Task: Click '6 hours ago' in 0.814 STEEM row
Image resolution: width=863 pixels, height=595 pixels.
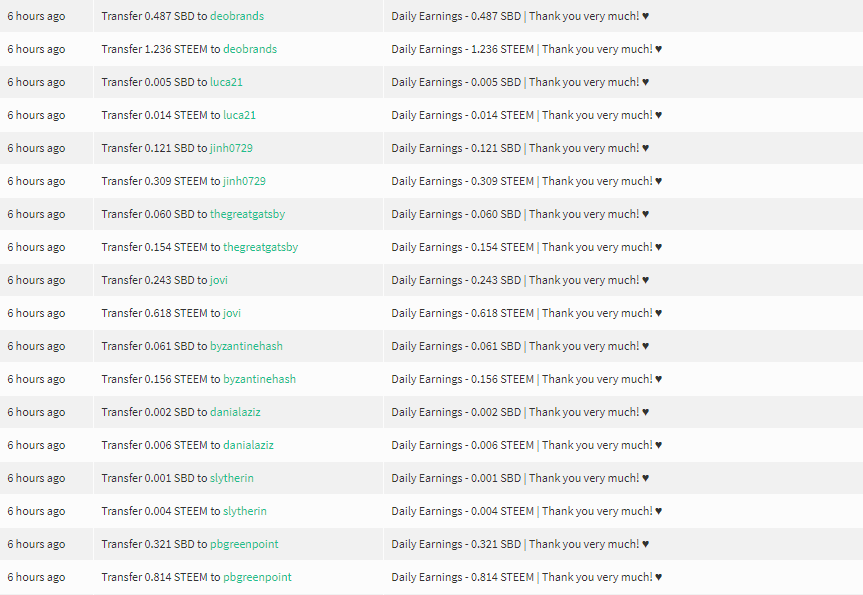Action: tap(36, 577)
